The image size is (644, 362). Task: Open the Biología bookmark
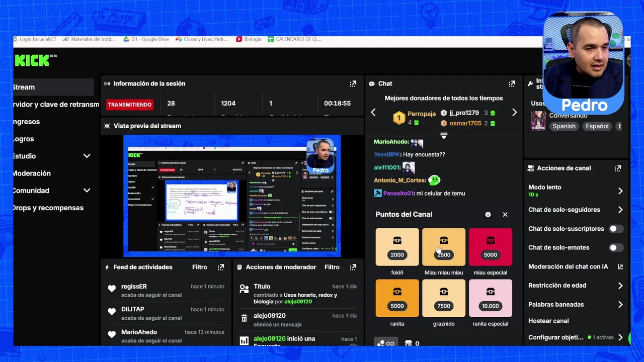pyautogui.click(x=249, y=39)
